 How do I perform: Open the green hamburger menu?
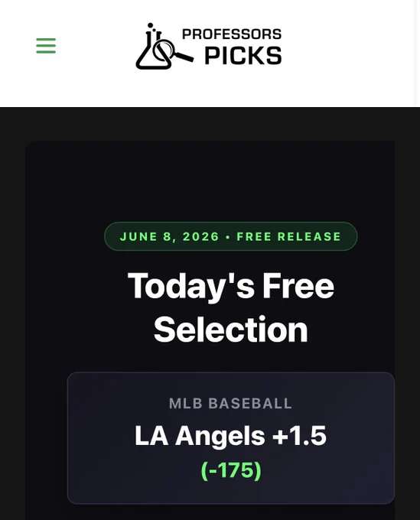[x=46, y=46]
